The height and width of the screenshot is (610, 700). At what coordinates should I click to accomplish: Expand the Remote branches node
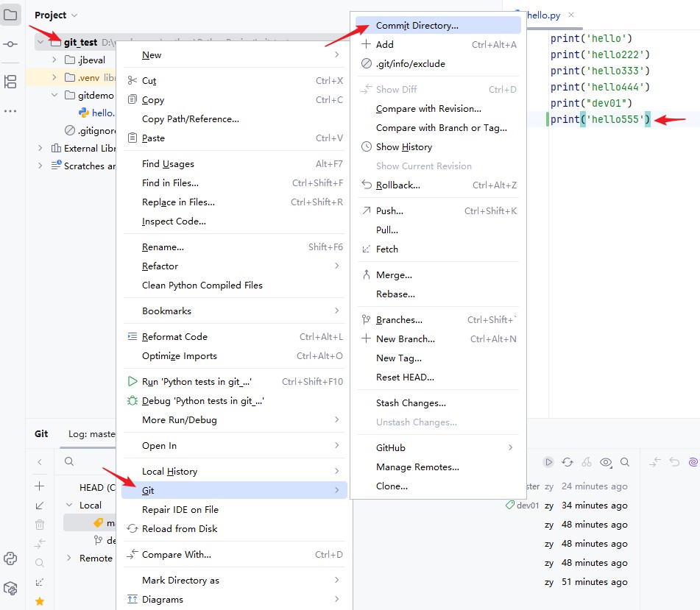pos(68,558)
